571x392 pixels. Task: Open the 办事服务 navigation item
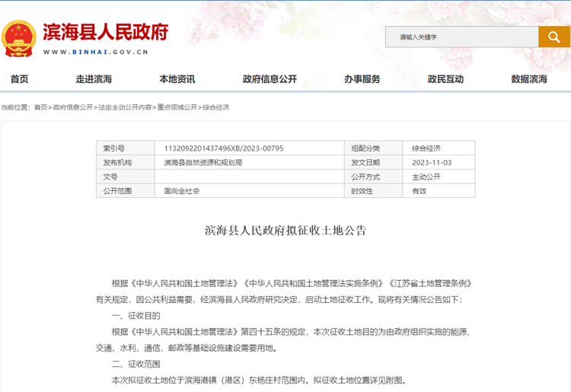pos(362,79)
